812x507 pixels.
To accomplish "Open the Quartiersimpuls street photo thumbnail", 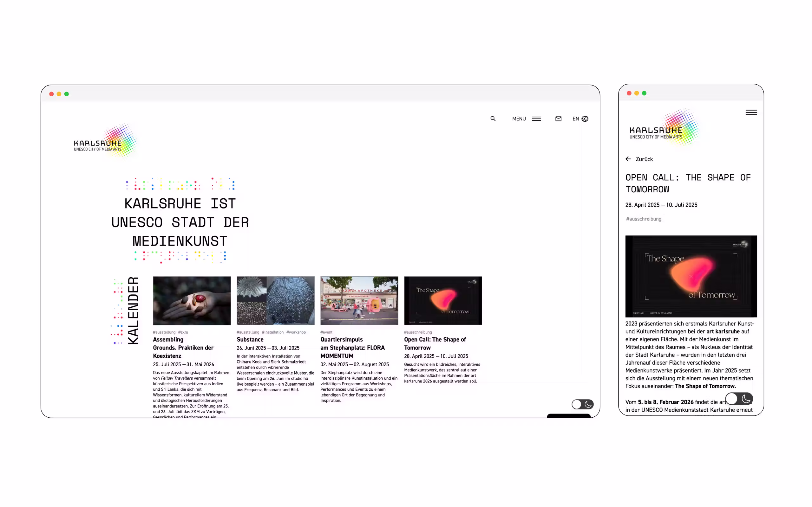I will tap(359, 300).
